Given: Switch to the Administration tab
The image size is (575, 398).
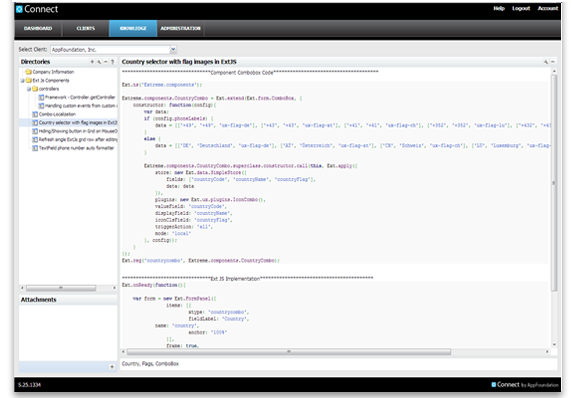Looking at the screenshot, I should [x=180, y=29].
